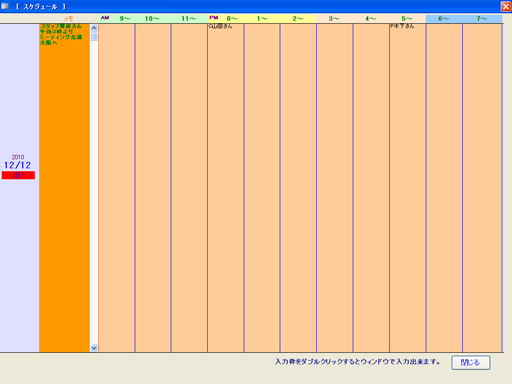Click the 7~ evening schedule column
This screenshot has height=384, width=512.
click(x=482, y=188)
